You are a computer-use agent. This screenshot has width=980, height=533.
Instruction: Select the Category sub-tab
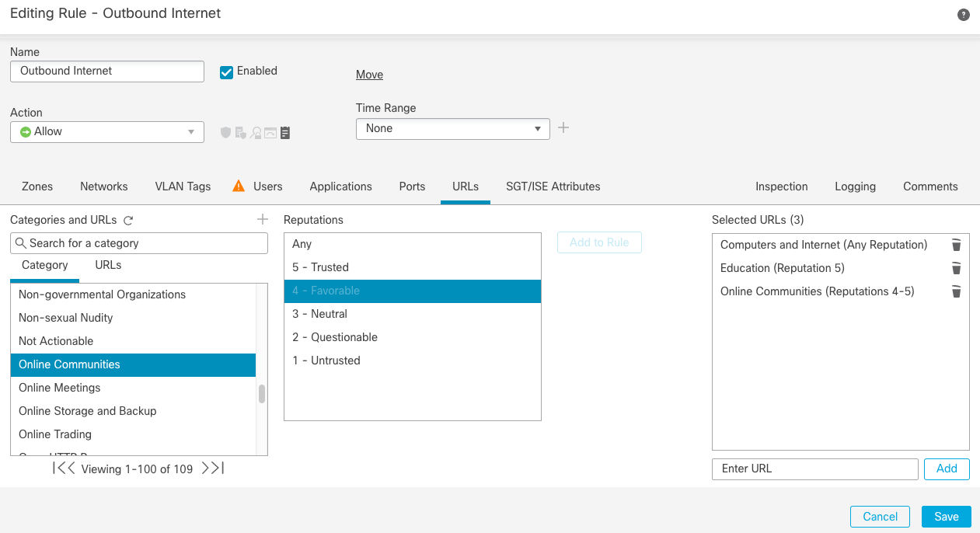coord(45,265)
